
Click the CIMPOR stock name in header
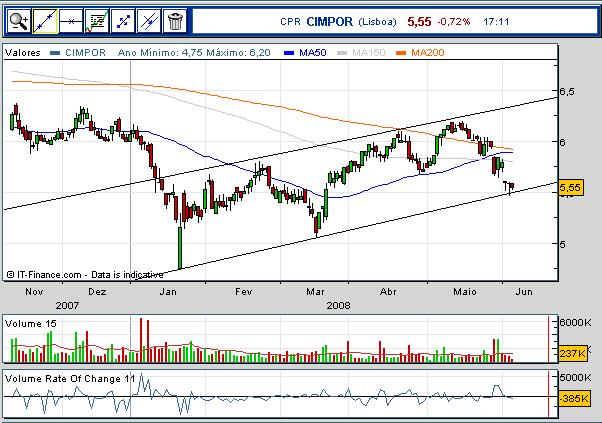(329, 21)
